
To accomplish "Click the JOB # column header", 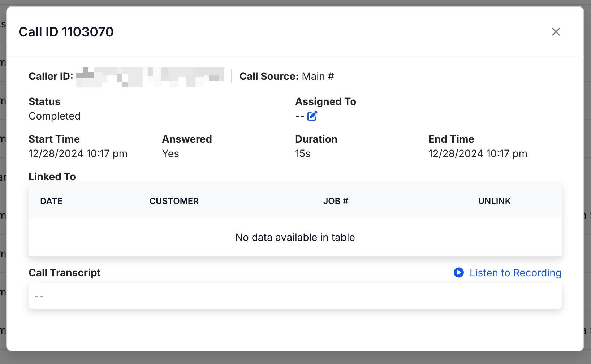I will coord(336,201).
